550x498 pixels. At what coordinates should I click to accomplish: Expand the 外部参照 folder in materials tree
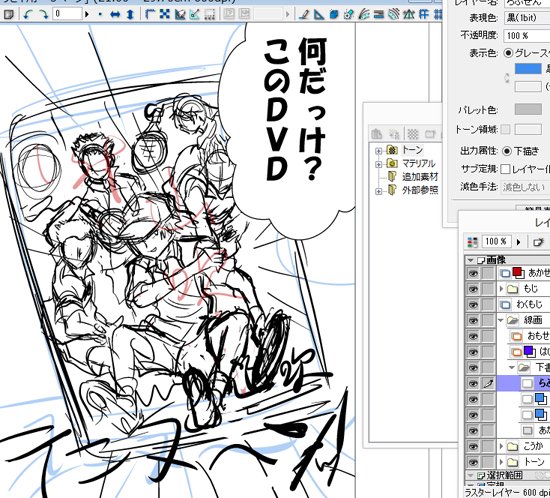pyautogui.click(x=378, y=191)
